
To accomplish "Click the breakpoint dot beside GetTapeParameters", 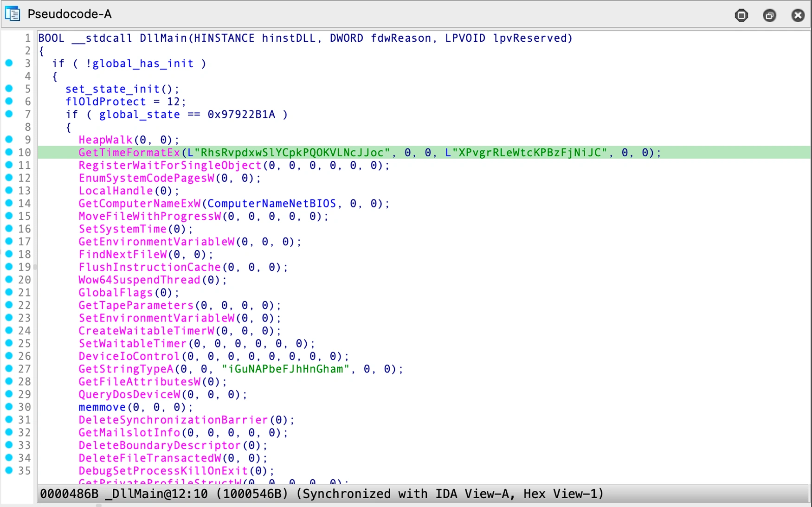I will coord(9,305).
